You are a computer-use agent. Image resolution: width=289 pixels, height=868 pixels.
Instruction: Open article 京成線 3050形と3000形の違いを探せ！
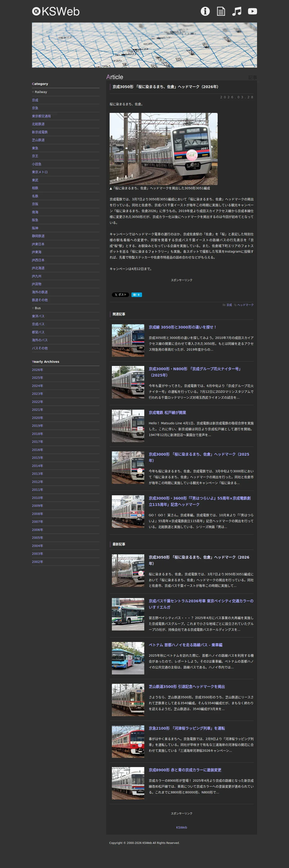coord(183,327)
